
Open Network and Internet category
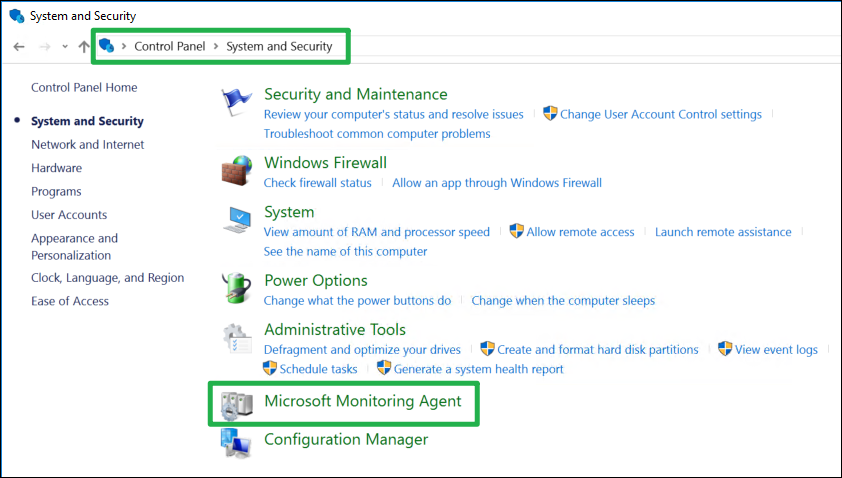coord(88,144)
